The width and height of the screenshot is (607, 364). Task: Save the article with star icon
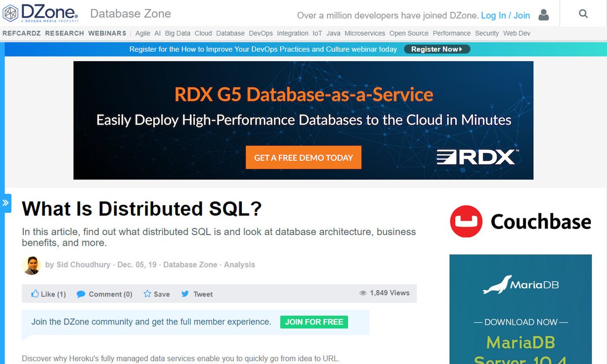tap(147, 294)
